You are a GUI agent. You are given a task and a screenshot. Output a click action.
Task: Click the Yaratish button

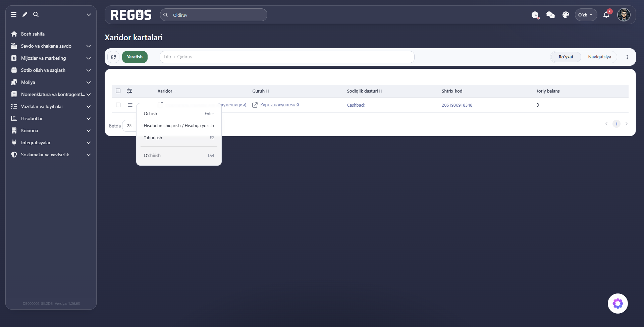[x=135, y=57]
